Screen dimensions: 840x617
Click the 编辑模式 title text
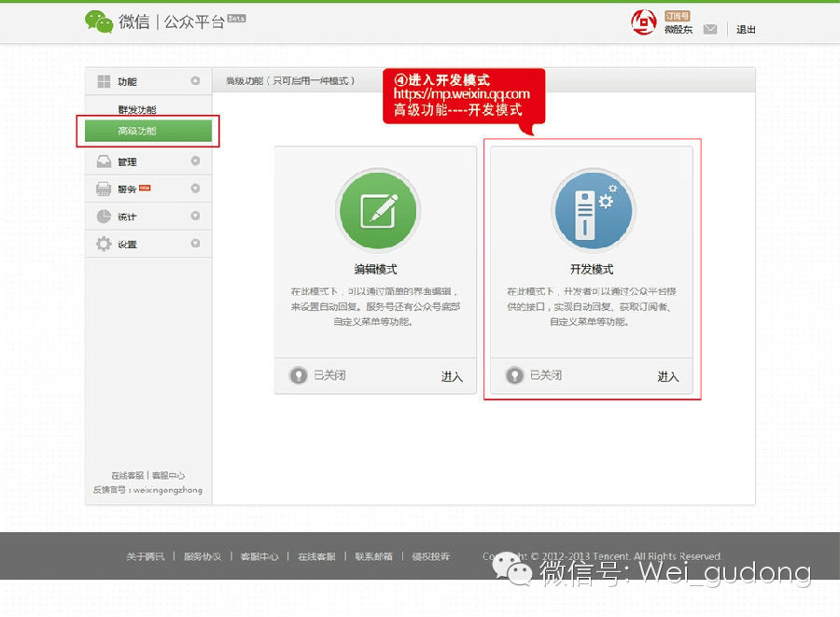point(375,270)
